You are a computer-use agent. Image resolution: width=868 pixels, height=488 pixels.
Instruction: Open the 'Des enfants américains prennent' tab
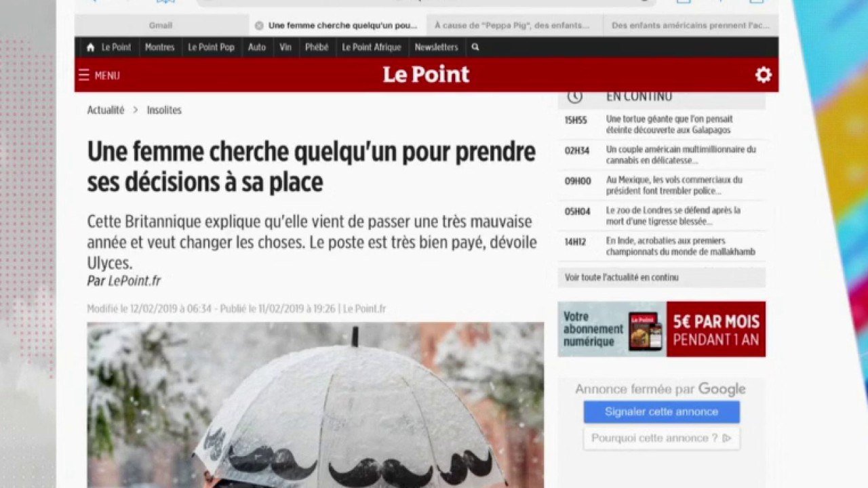tap(690, 26)
